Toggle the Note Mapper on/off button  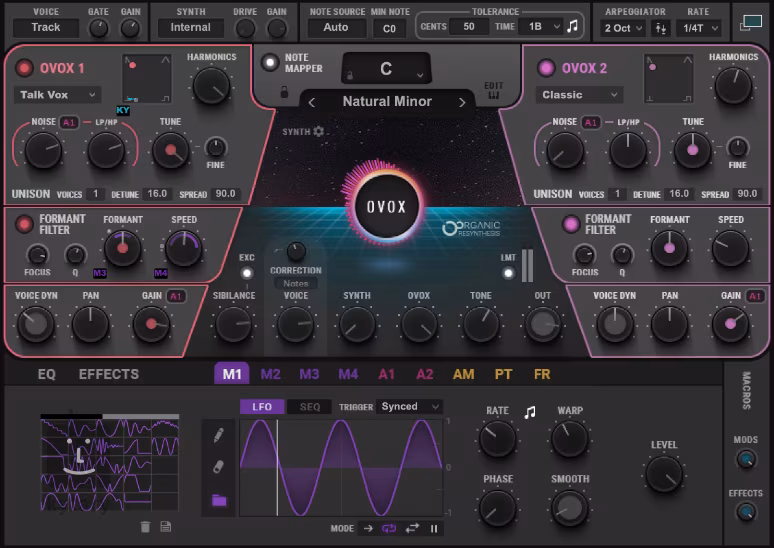(269, 62)
